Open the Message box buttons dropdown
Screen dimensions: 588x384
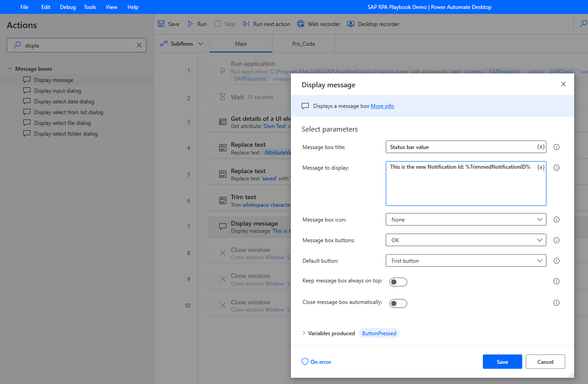click(x=466, y=240)
